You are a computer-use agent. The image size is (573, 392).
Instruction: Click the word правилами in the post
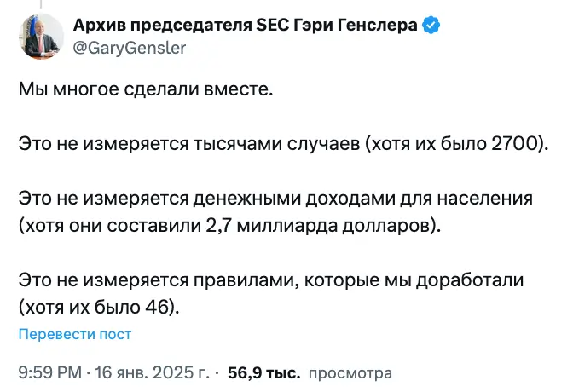tap(246, 280)
